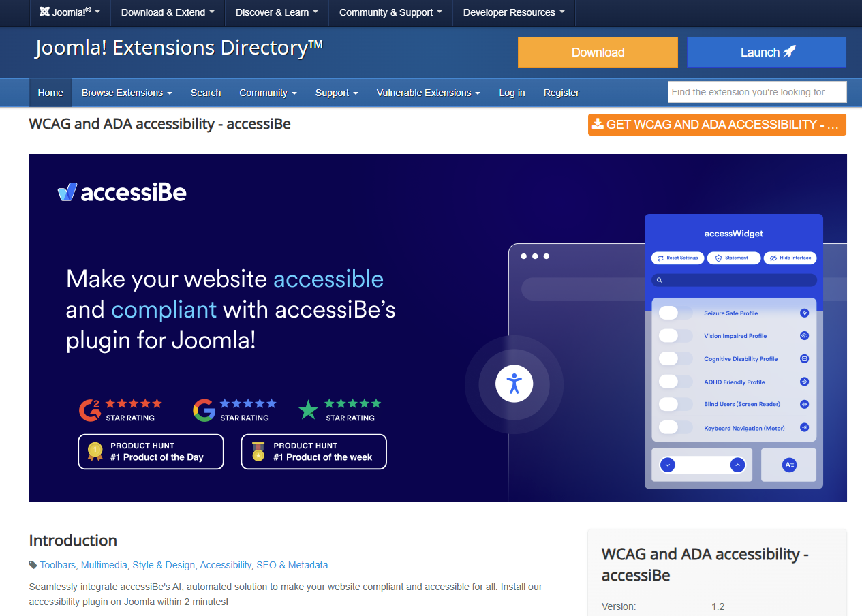Viewport: 862px width, 616px height.
Task: Click the green Trustpilot star icon
Action: point(309,410)
